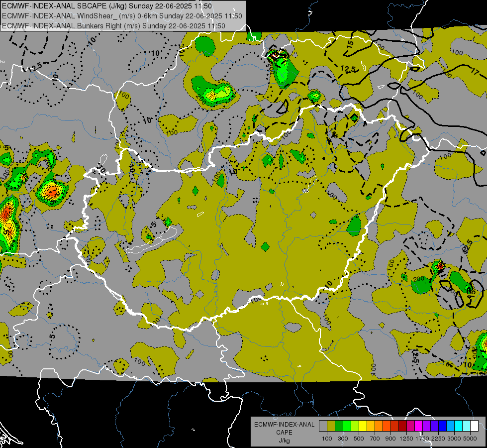The width and height of the screenshot is (487, 448).
Task: Select the violet-indigo legend swatch
Action: point(434,426)
